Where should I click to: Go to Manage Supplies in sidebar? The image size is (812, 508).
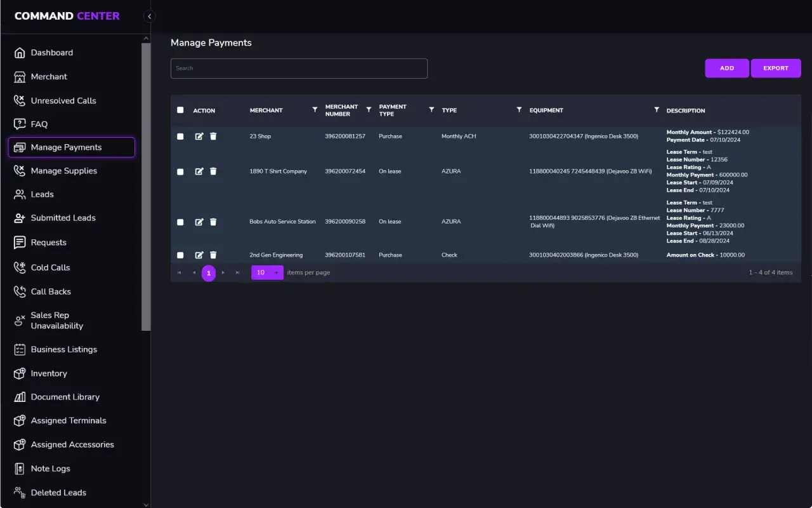[63, 171]
